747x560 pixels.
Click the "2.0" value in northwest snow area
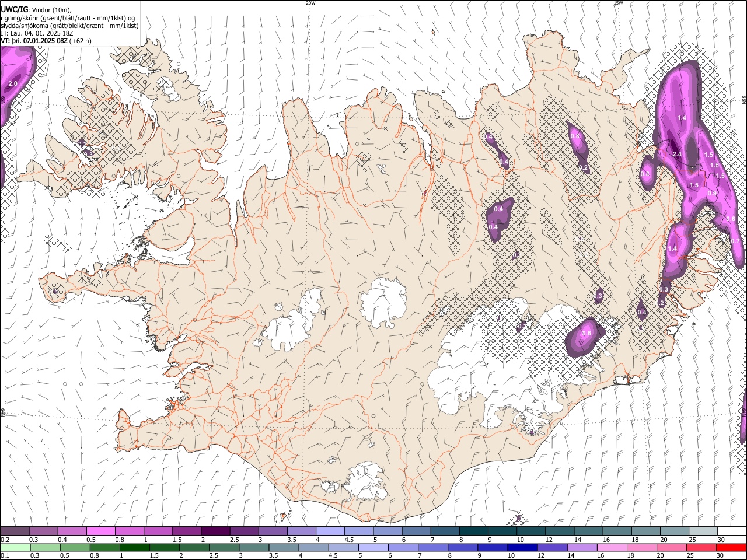coord(13,84)
